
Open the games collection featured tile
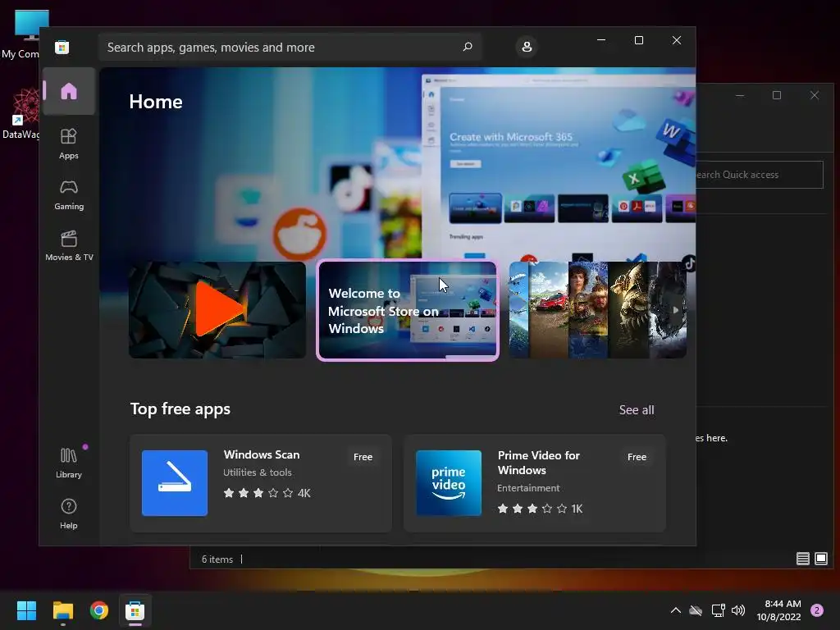pyautogui.click(x=597, y=310)
